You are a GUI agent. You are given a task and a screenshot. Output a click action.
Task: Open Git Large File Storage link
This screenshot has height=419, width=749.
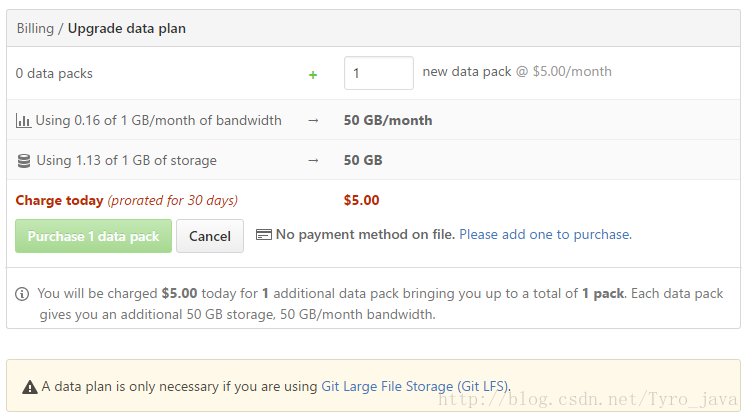415,386
